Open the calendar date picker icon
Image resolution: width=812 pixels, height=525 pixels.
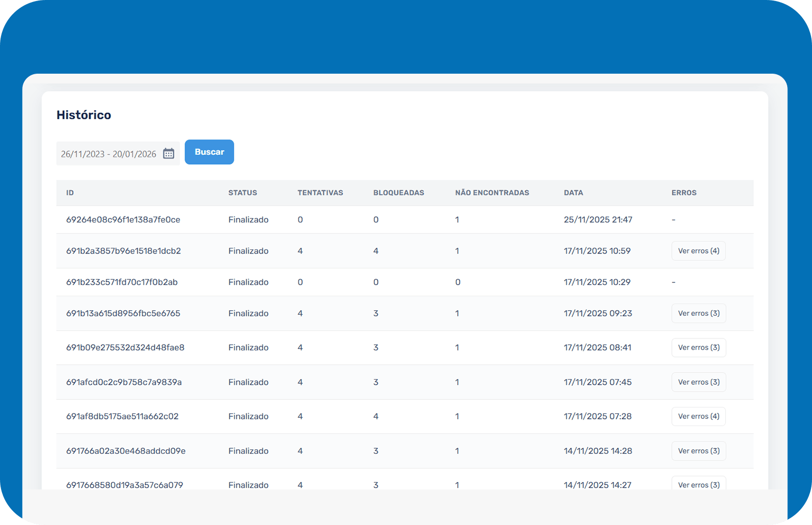point(169,154)
